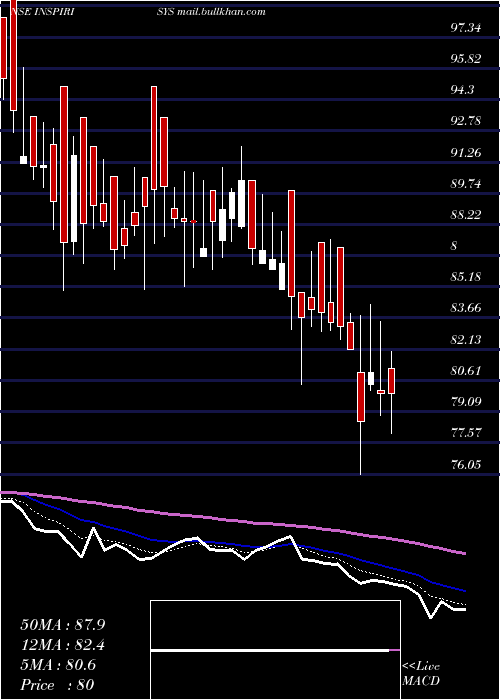Viewport: 500px width, 700px height.
Task: Click the 80.61 price axis label
Action: (466, 371)
